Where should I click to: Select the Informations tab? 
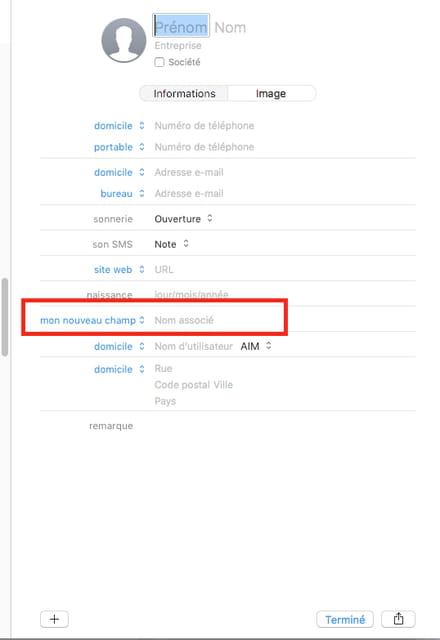[184, 93]
